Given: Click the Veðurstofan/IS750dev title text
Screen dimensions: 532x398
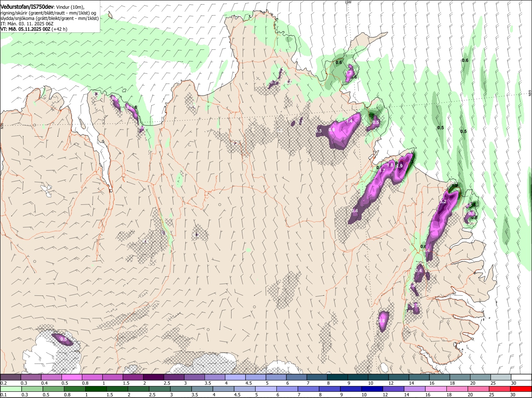Looking at the screenshot, I should tap(27, 7).
